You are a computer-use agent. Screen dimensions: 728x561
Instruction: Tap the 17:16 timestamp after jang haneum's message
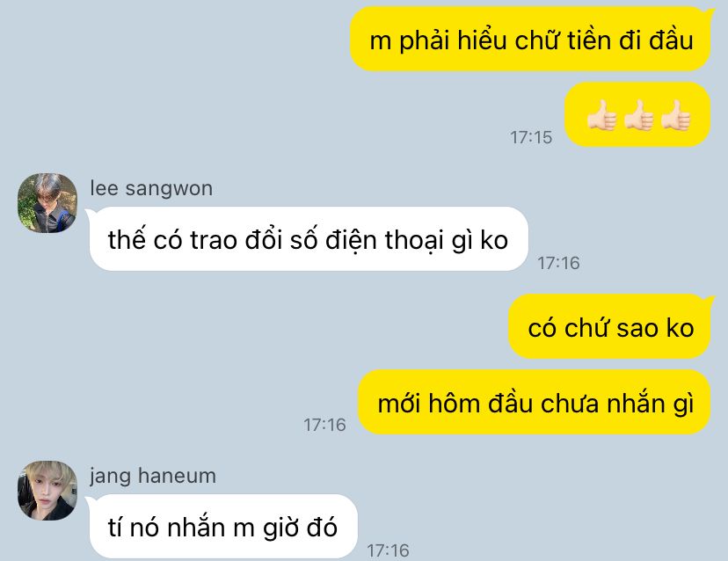coord(388,550)
